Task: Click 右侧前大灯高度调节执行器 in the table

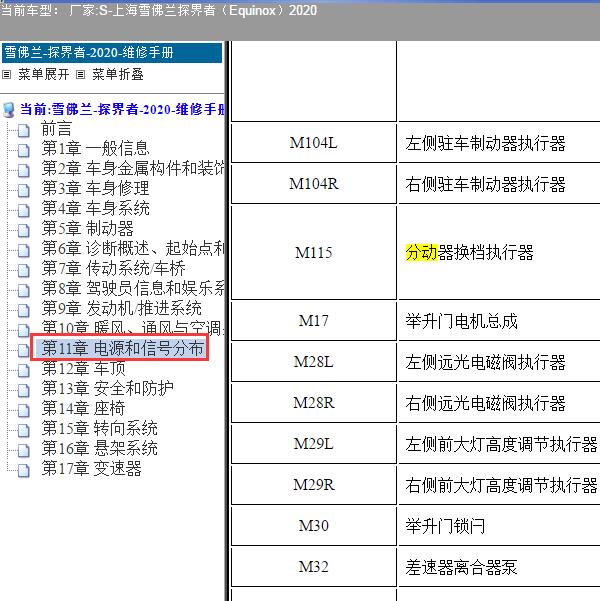Action: pos(501,485)
